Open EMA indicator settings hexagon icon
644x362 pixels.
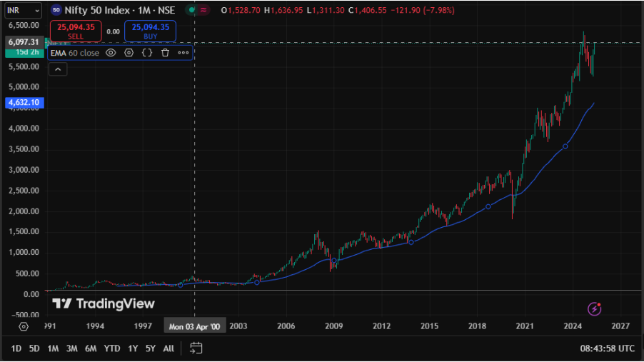(x=129, y=52)
